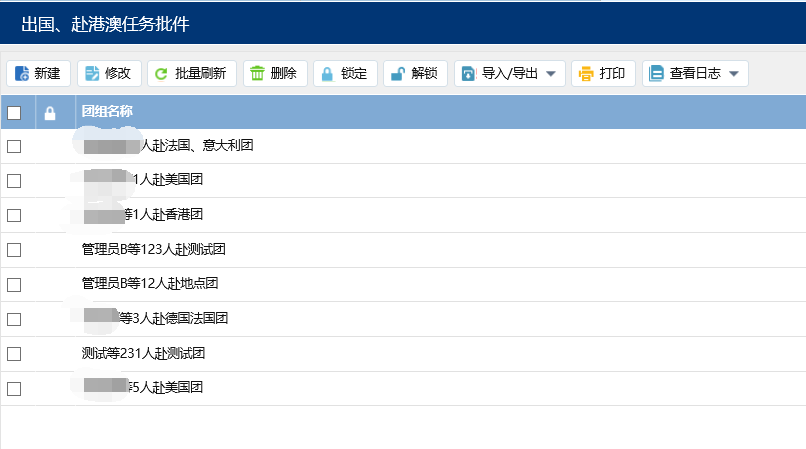Tick the checkbox for 测试等231人赴测试团 row

14,354
